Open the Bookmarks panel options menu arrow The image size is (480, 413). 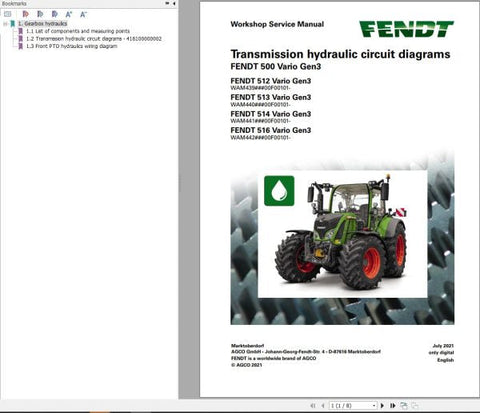[167, 3]
